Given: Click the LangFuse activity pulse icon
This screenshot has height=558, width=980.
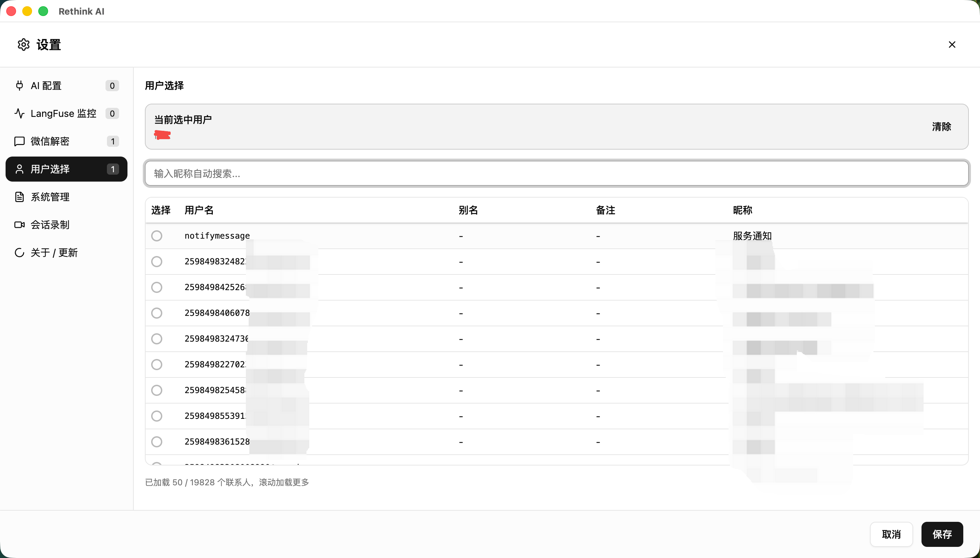Looking at the screenshot, I should (x=19, y=113).
